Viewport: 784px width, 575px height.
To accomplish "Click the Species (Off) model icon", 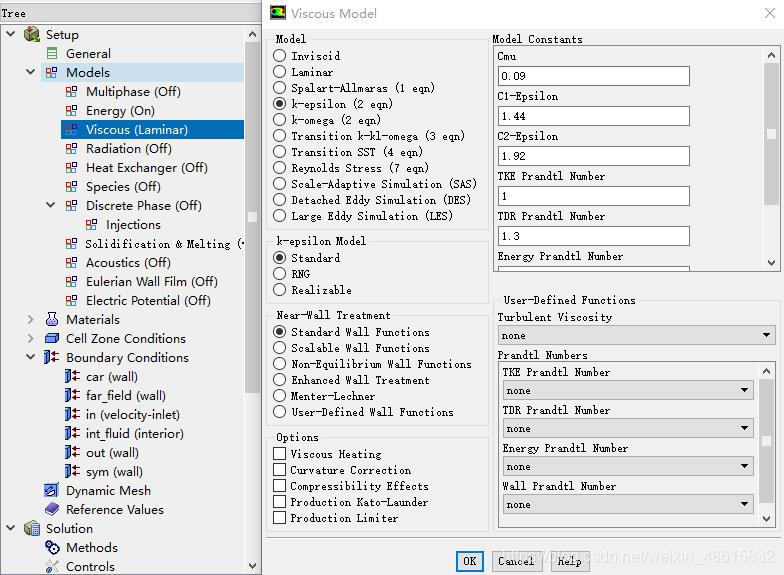I will click(x=72, y=186).
